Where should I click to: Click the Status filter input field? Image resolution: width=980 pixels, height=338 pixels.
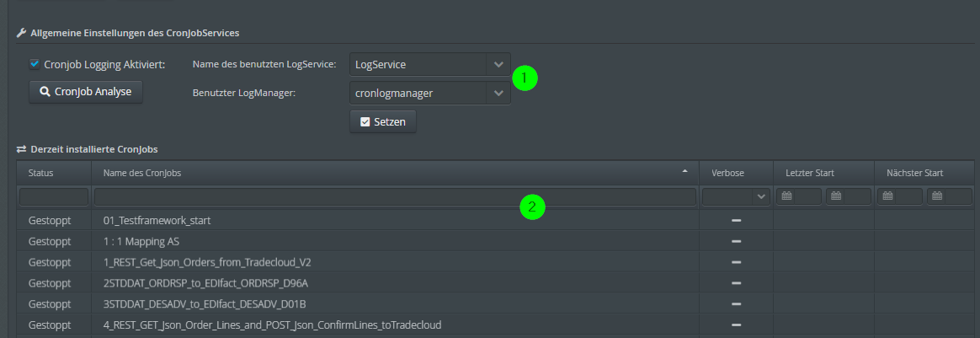click(54, 196)
